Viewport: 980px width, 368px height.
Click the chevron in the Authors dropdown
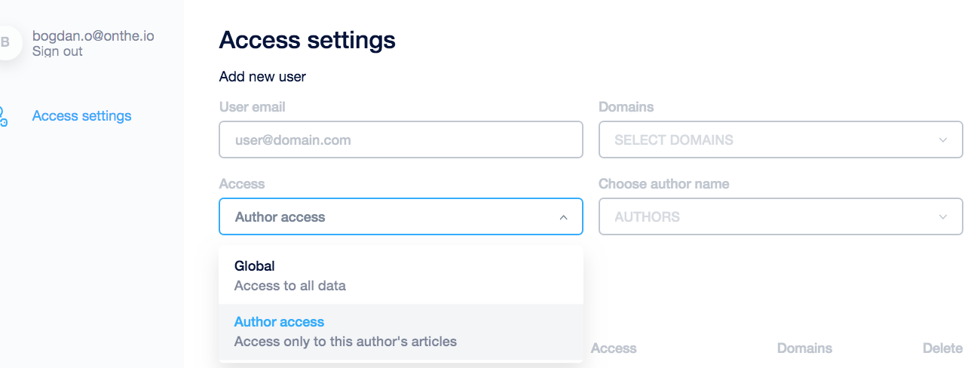coord(943,217)
